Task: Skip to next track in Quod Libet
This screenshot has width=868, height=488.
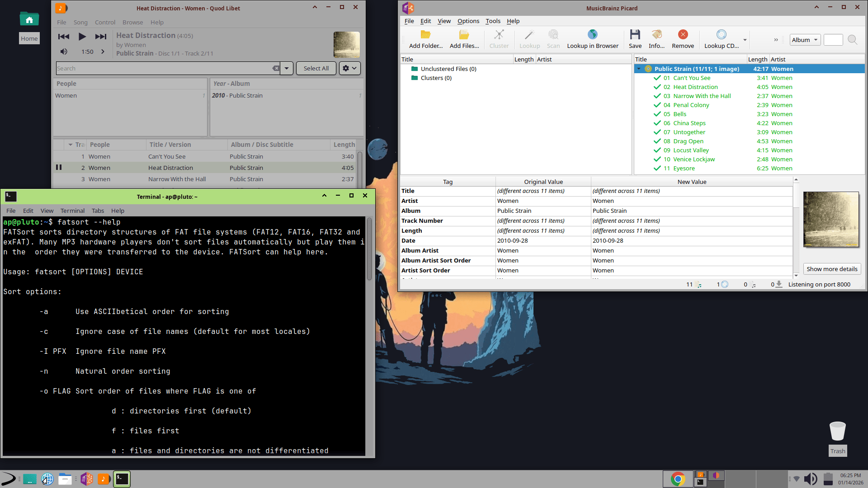Action: (100, 37)
